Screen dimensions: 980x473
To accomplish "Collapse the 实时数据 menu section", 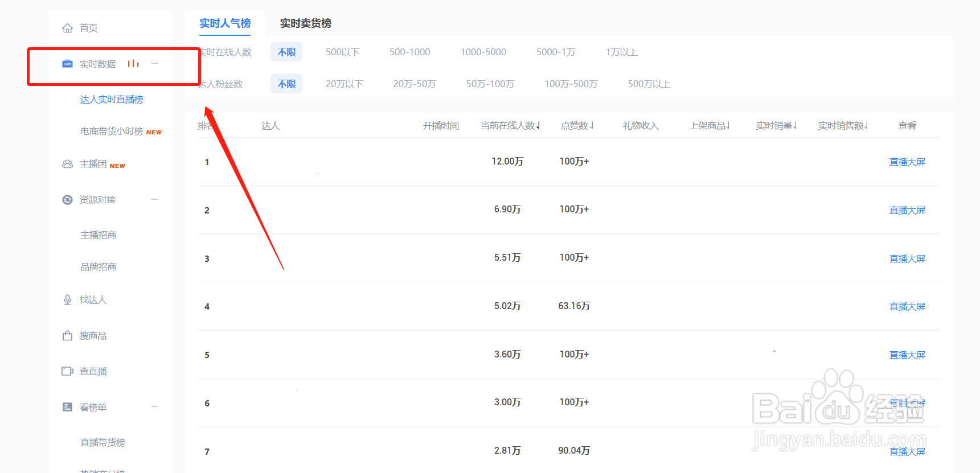I will pyautogui.click(x=154, y=63).
